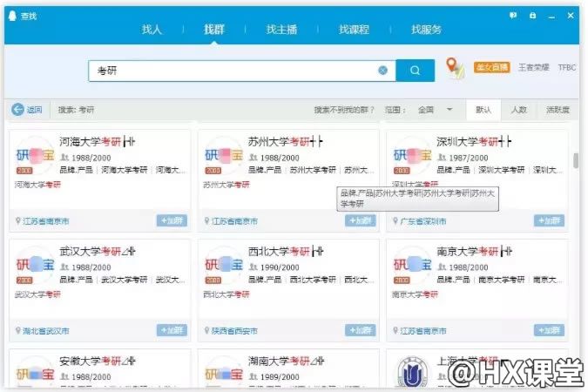Sort results by 活跃度

tap(558, 110)
